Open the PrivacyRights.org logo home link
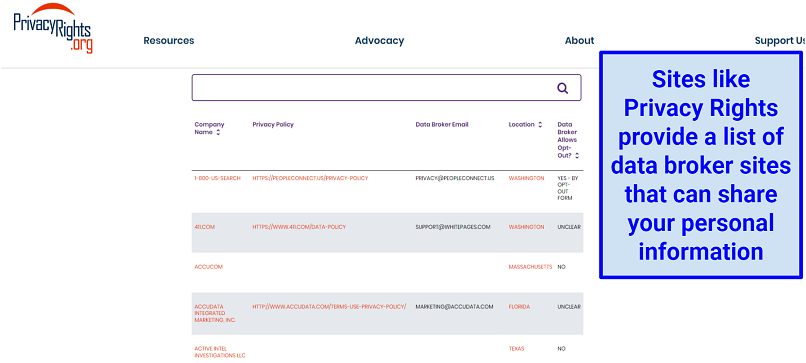806x363 pixels. pos(53,28)
